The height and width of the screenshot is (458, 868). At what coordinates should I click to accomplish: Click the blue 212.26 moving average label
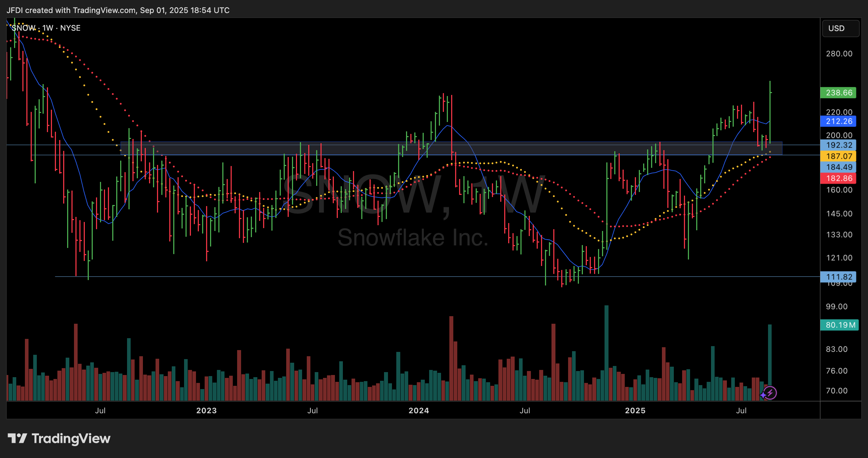point(838,121)
